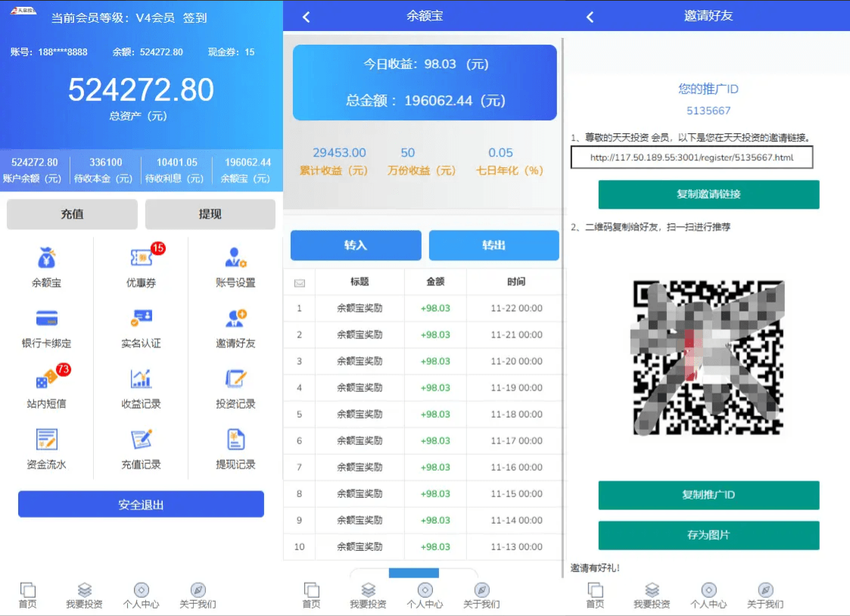
Task: Click the blue pagination indicator below table
Action: pos(413,573)
